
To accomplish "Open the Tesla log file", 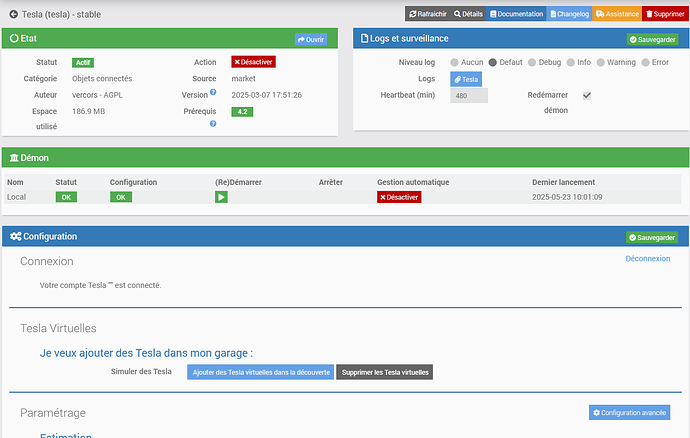I will 466,79.
